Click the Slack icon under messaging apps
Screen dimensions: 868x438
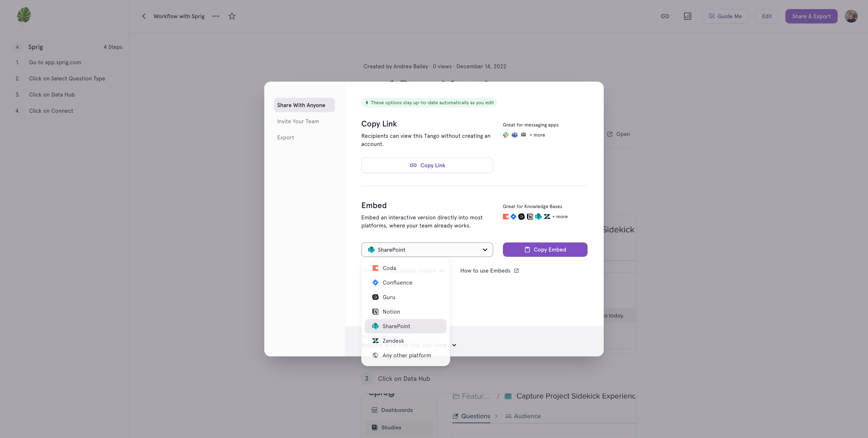click(x=506, y=135)
